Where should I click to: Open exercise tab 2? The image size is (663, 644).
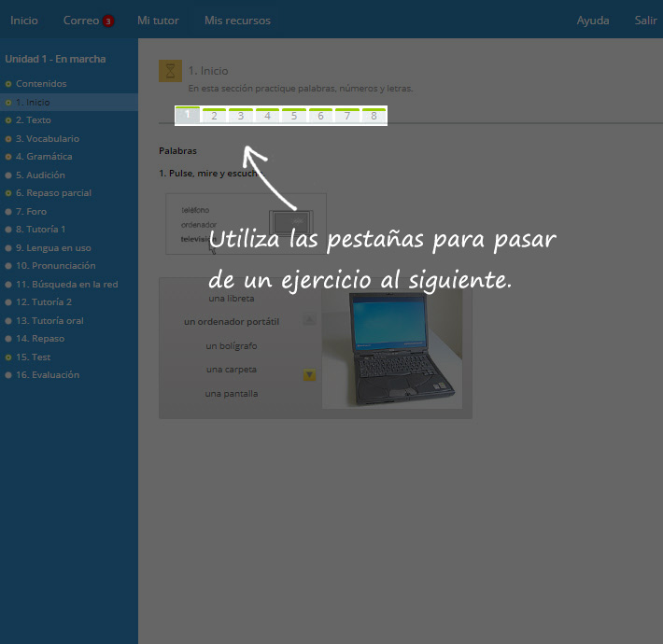214,116
